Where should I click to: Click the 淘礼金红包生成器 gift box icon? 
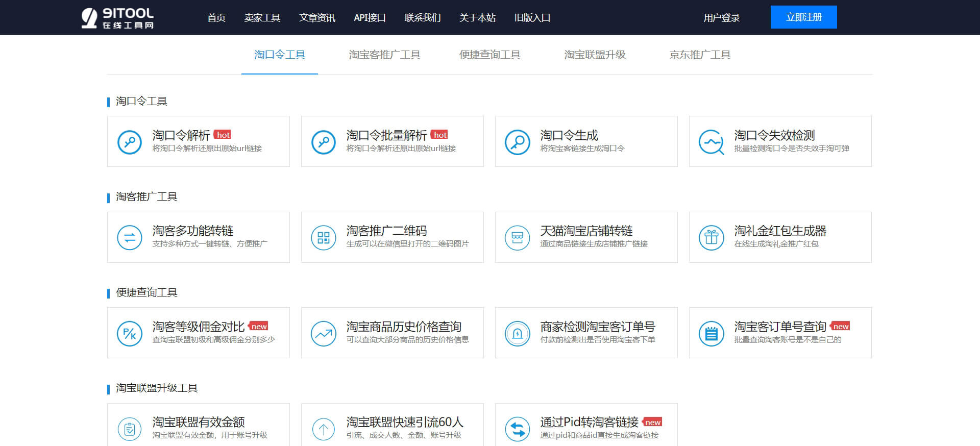(711, 238)
